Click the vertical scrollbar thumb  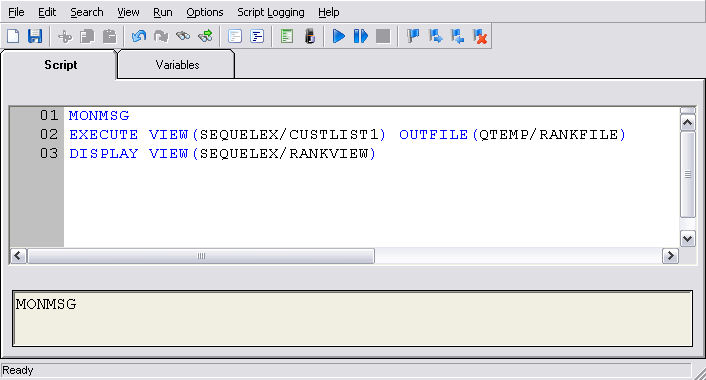coord(688,174)
